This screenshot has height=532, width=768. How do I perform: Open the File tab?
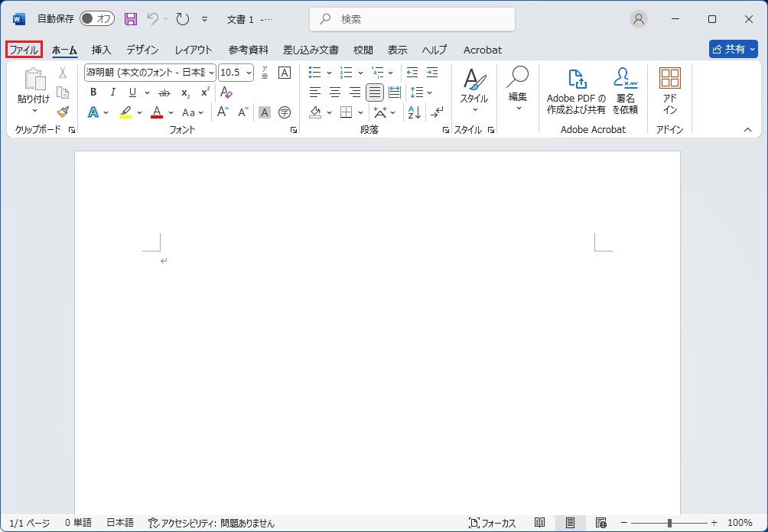(24, 50)
